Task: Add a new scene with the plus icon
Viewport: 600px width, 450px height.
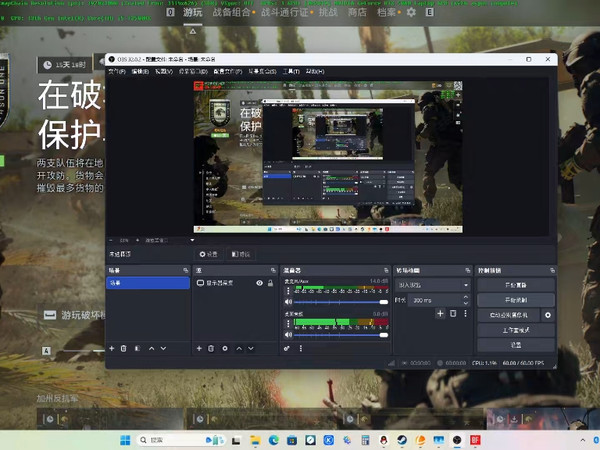Action: pyautogui.click(x=112, y=349)
